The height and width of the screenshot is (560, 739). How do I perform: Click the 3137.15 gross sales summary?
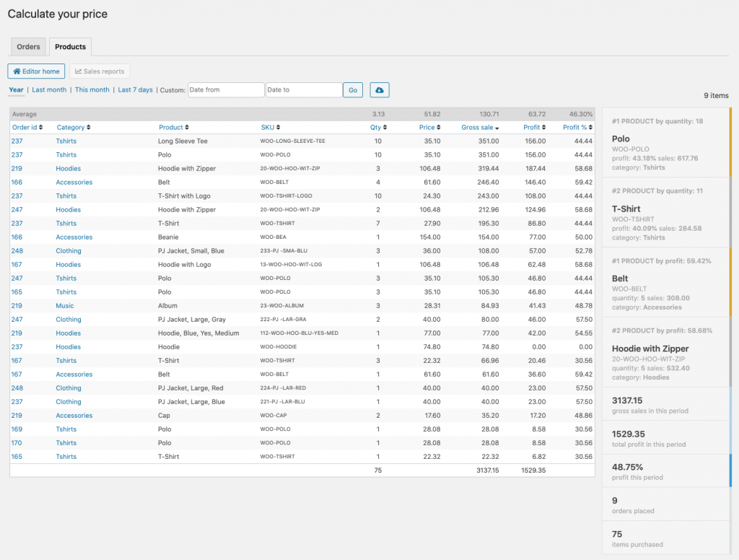click(666, 404)
